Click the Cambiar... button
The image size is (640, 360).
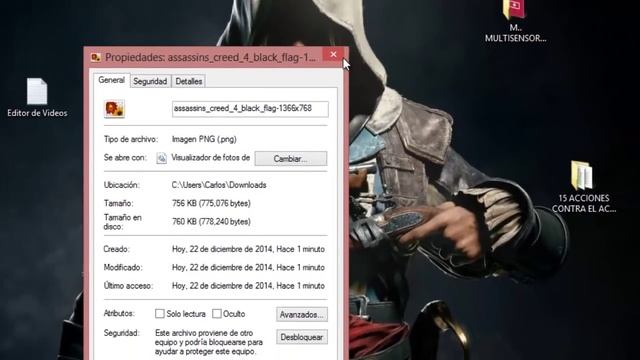pos(291,159)
